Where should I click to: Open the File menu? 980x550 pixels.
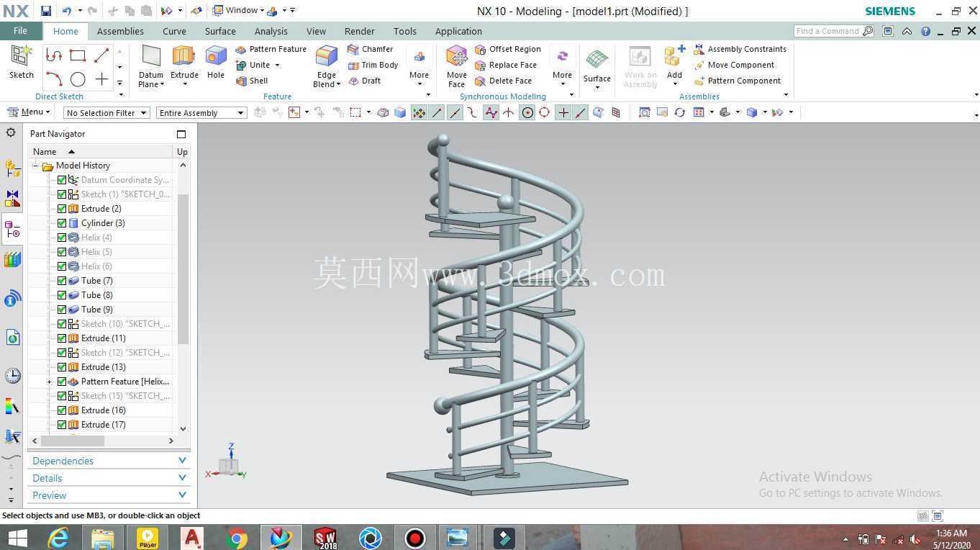coord(20,31)
